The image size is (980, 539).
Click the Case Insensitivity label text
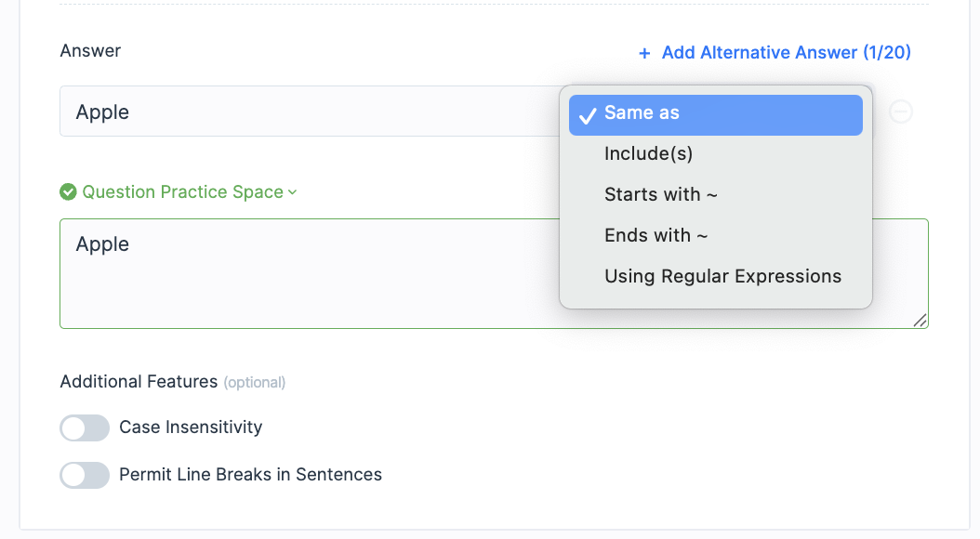191,427
